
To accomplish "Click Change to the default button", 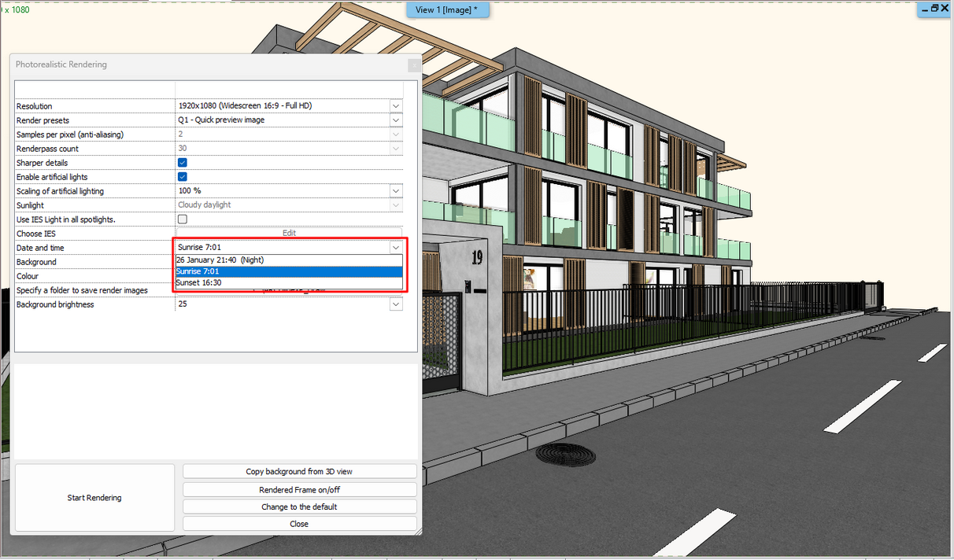I will [299, 507].
